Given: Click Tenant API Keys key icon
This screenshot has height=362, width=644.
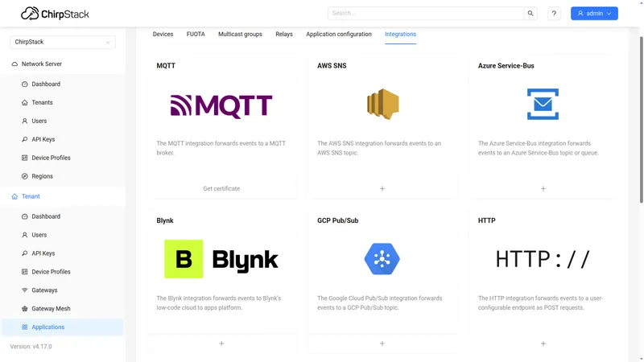Looking at the screenshot, I should [25, 253].
